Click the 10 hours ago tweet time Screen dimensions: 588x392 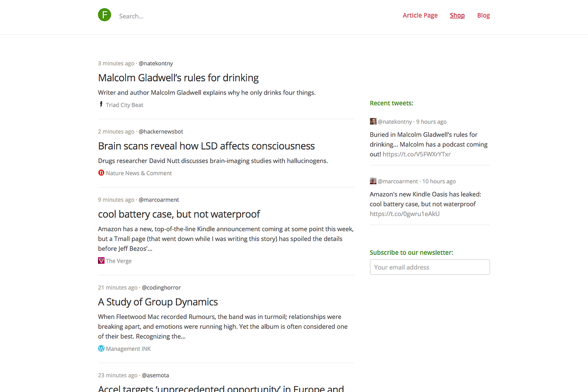point(439,181)
